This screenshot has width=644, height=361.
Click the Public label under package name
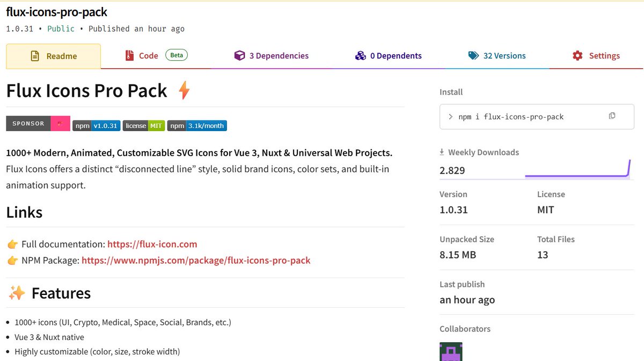(x=61, y=28)
